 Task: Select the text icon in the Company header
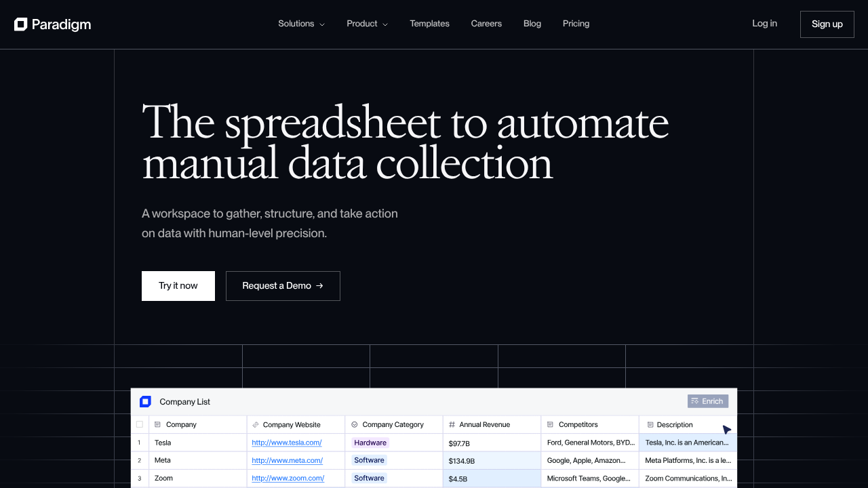pyautogui.click(x=156, y=424)
